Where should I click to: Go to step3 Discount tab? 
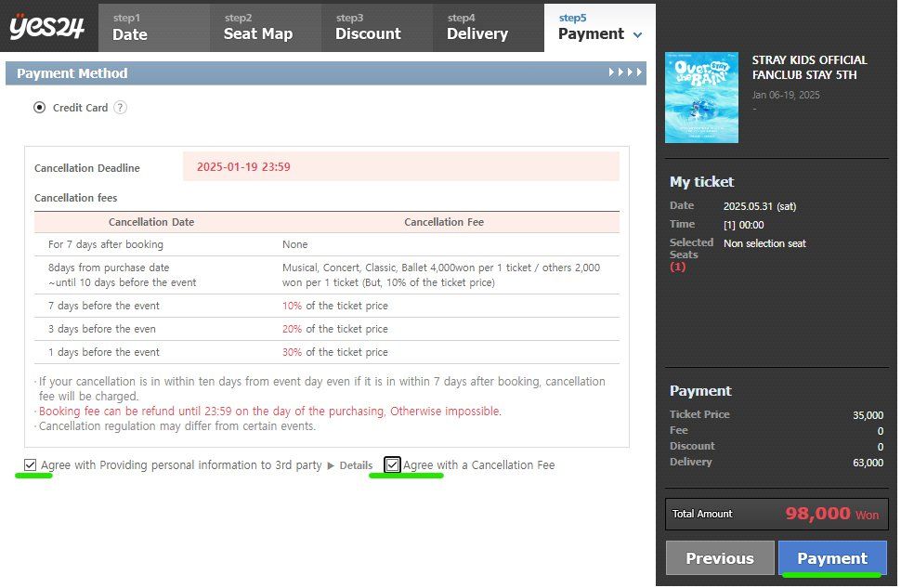[x=377, y=28]
